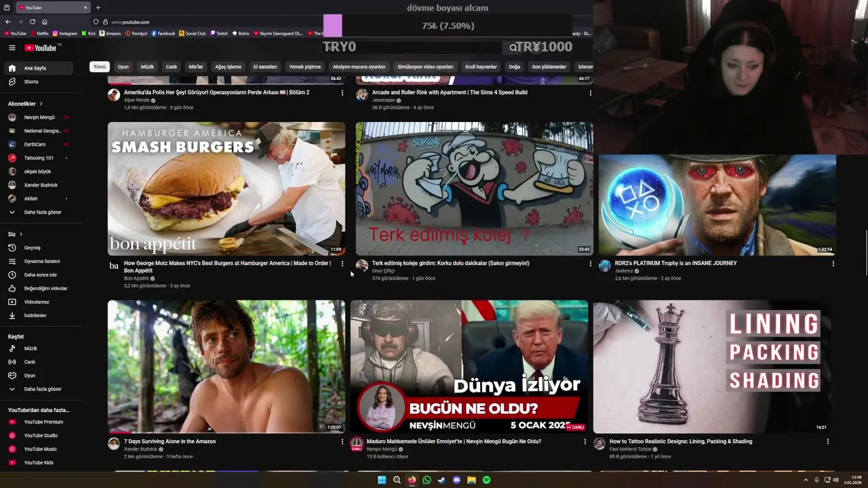The image size is (868, 488).
Task: Select the Tümü filter chip
Action: (x=100, y=66)
